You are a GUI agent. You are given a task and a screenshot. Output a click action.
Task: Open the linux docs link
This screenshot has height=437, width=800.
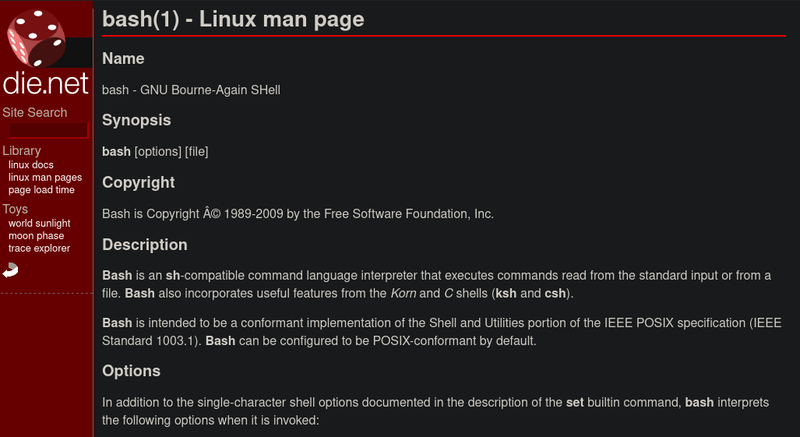pyautogui.click(x=31, y=165)
